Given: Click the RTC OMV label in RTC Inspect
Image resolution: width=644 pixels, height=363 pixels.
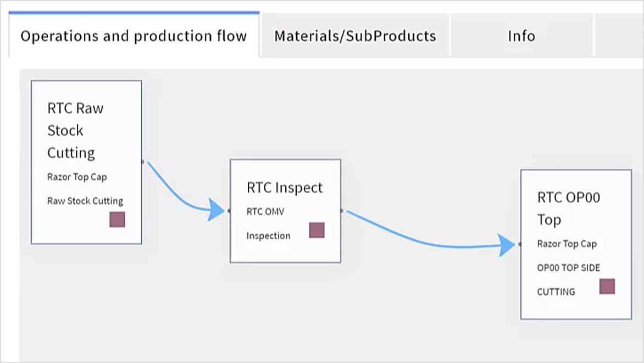Looking at the screenshot, I should 265,211.
